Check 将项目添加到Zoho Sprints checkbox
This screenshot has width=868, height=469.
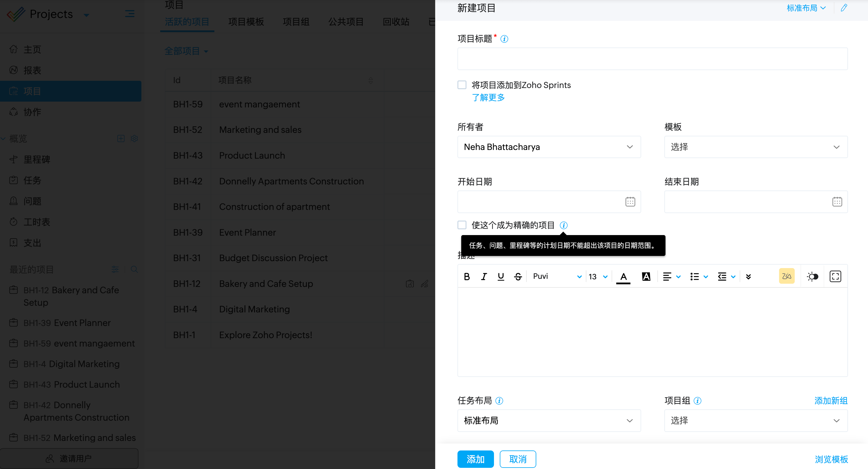pos(462,85)
